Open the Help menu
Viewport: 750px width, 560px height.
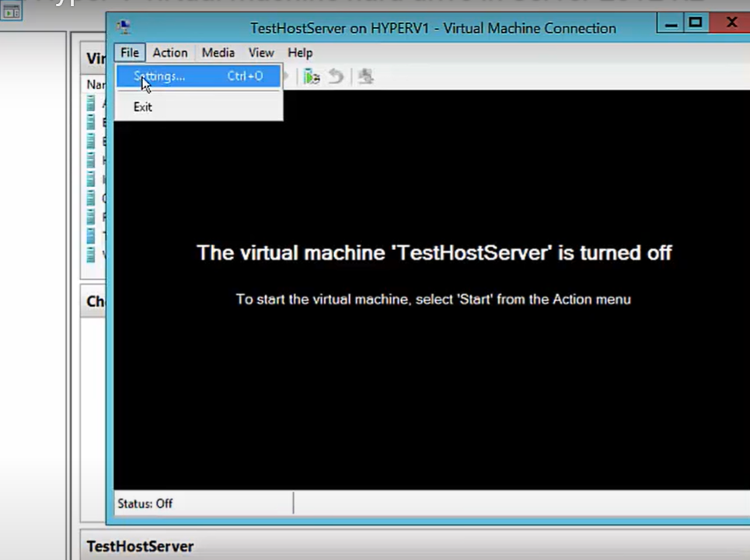tap(300, 53)
